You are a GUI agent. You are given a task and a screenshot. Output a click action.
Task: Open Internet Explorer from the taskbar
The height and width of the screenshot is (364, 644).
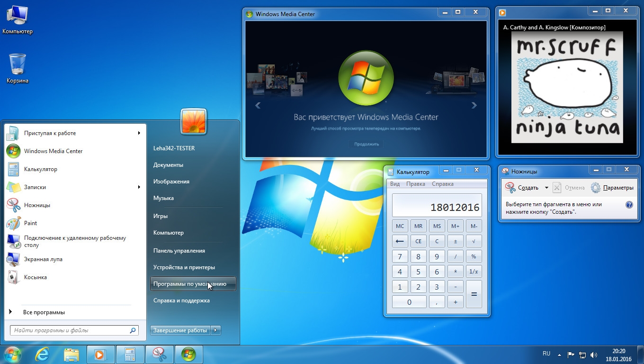[x=42, y=355]
